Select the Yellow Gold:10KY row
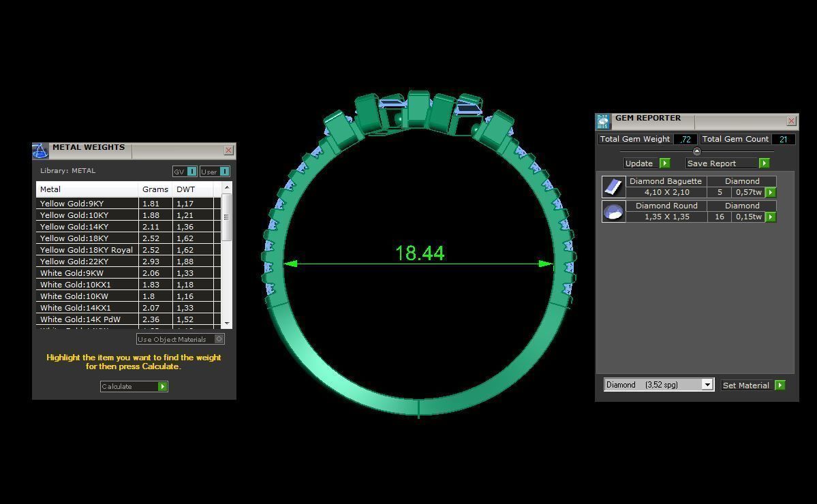This screenshot has height=504, width=817. 128,215
